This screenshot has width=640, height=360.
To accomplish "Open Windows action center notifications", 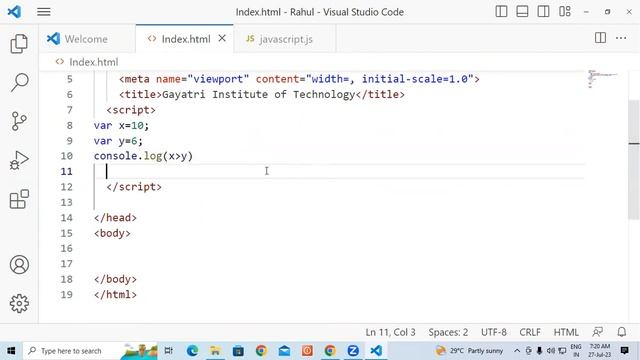I will (624, 351).
